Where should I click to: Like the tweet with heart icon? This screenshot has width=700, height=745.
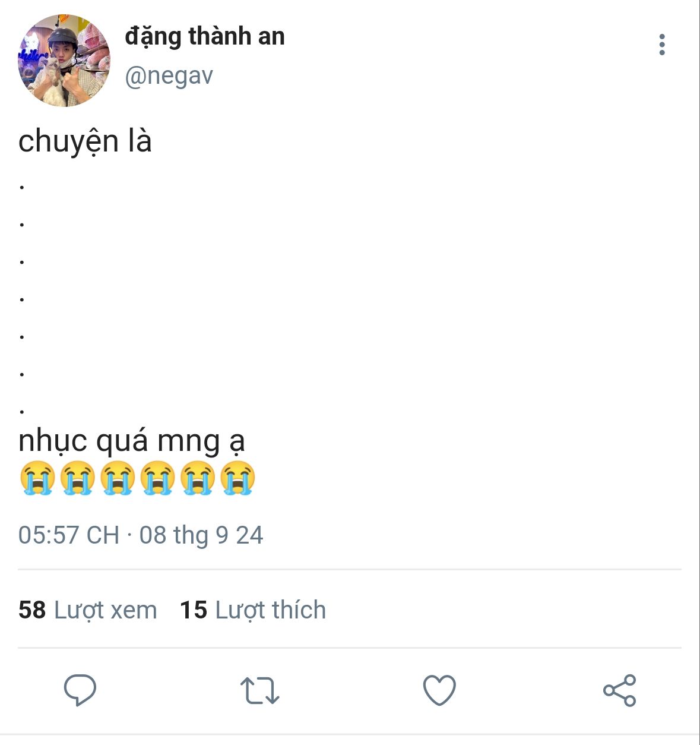(439, 690)
